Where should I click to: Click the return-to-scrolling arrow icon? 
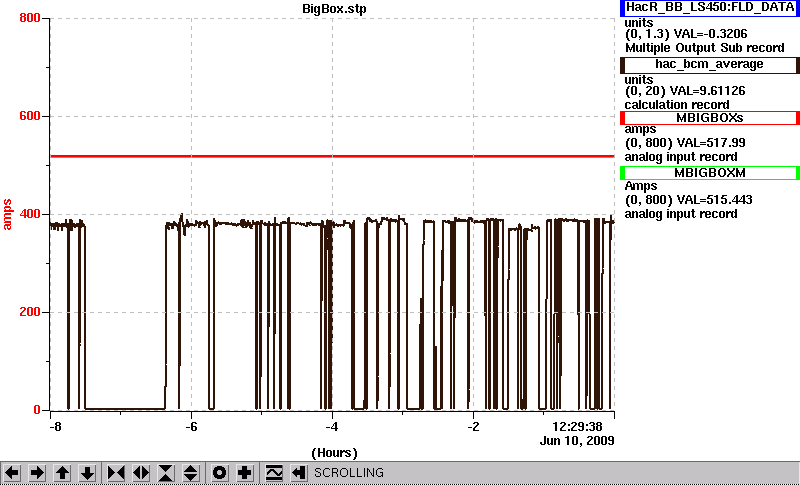(299, 473)
